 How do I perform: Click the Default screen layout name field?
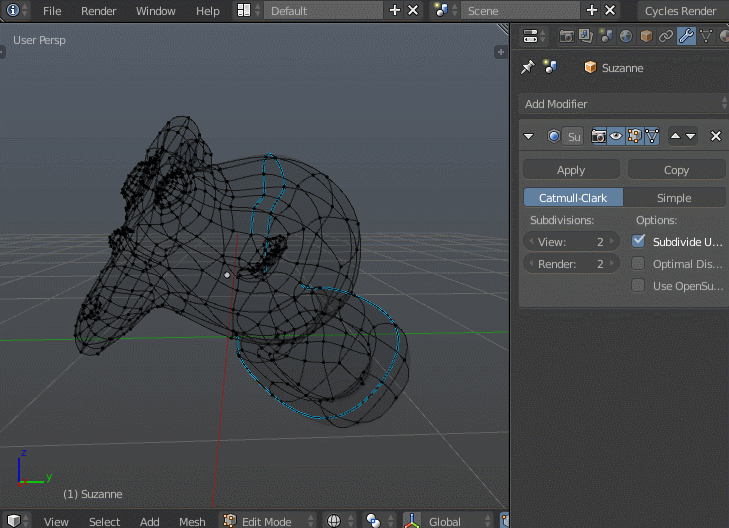323,10
